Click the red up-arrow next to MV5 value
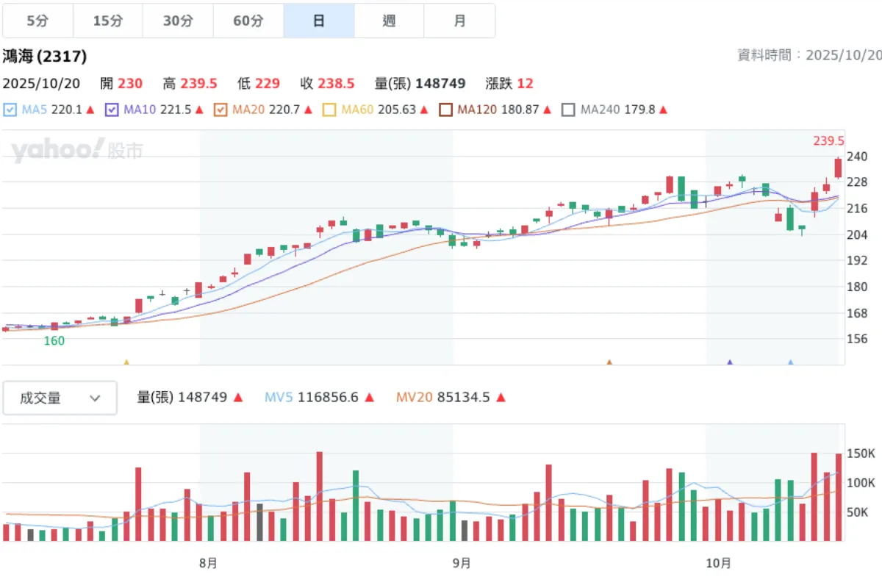This screenshot has height=588, width=882. point(370,398)
